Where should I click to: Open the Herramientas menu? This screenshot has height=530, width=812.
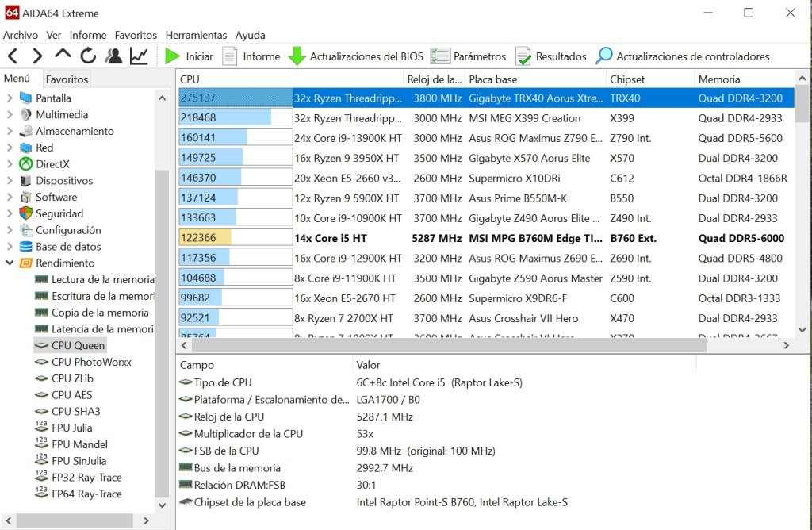[196, 35]
